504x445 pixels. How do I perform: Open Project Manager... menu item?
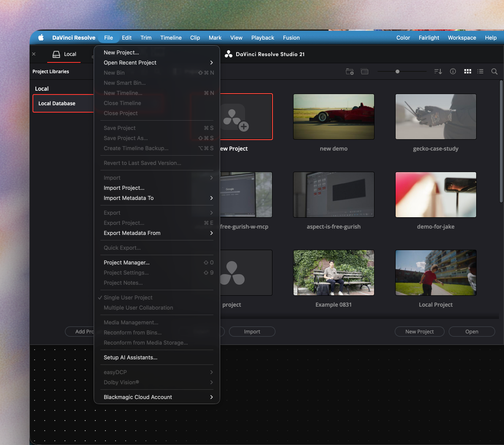(x=157, y=263)
